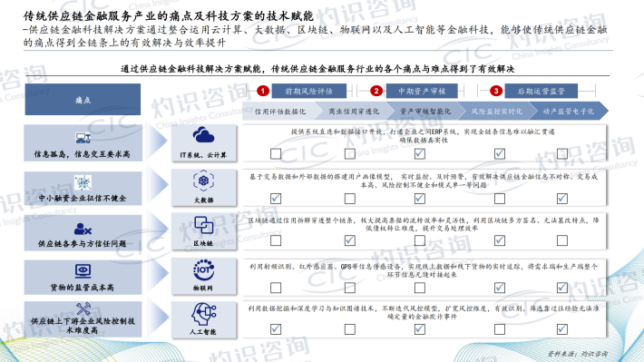Select the IOT 物联网 icon
This screenshot has height=362, width=644.
(203, 269)
